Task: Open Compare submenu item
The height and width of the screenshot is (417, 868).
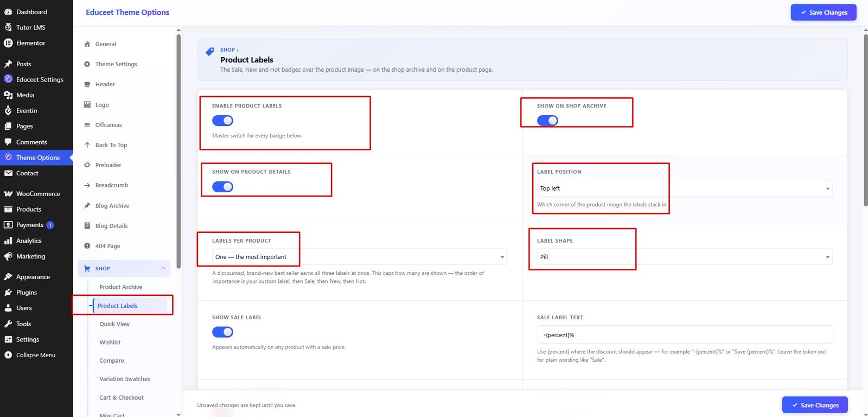Action: pyautogui.click(x=112, y=361)
